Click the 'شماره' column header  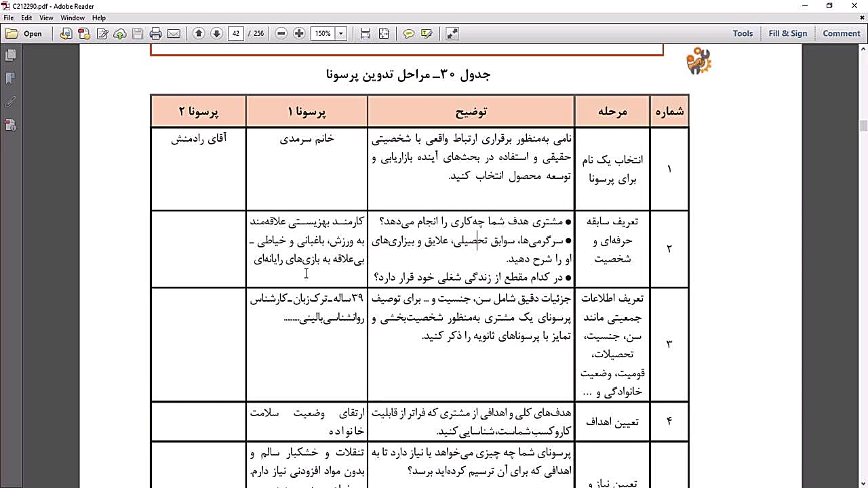tap(669, 111)
